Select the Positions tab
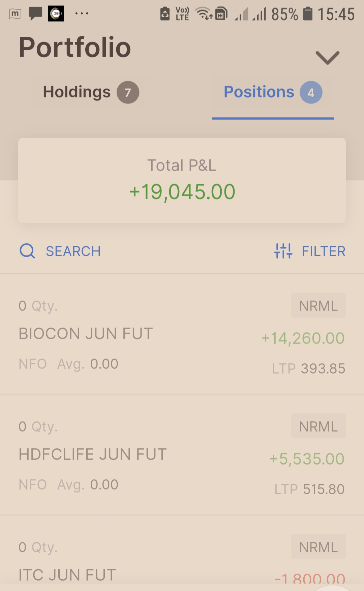The image size is (364, 591). [x=259, y=92]
